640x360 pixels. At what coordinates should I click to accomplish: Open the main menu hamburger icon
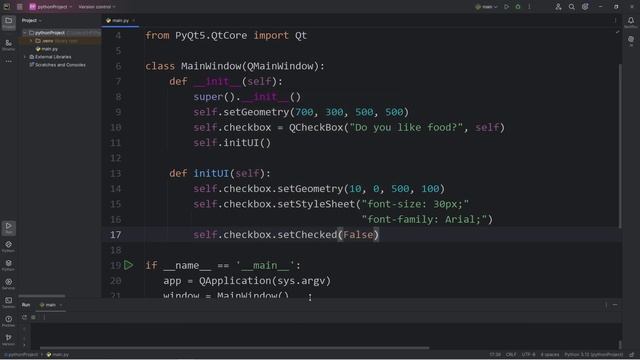click(x=20, y=7)
